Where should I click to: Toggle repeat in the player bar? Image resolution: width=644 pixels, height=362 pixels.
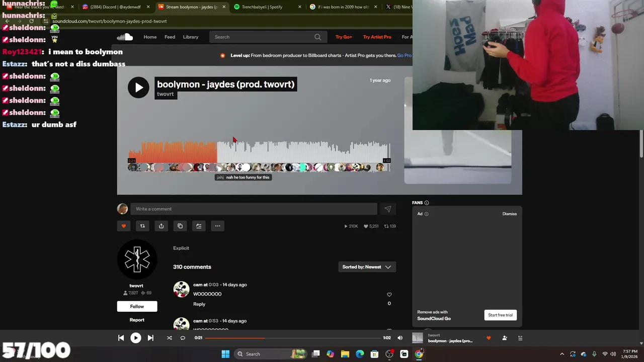point(183,338)
